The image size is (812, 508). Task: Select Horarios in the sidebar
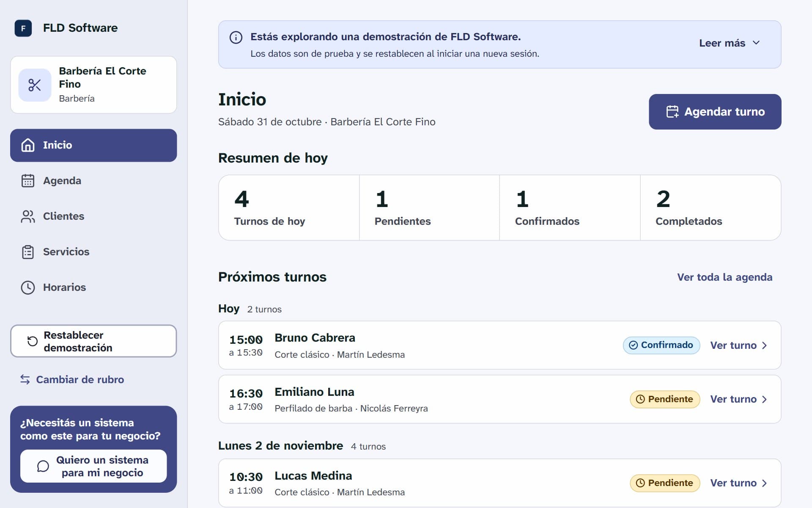(93, 287)
